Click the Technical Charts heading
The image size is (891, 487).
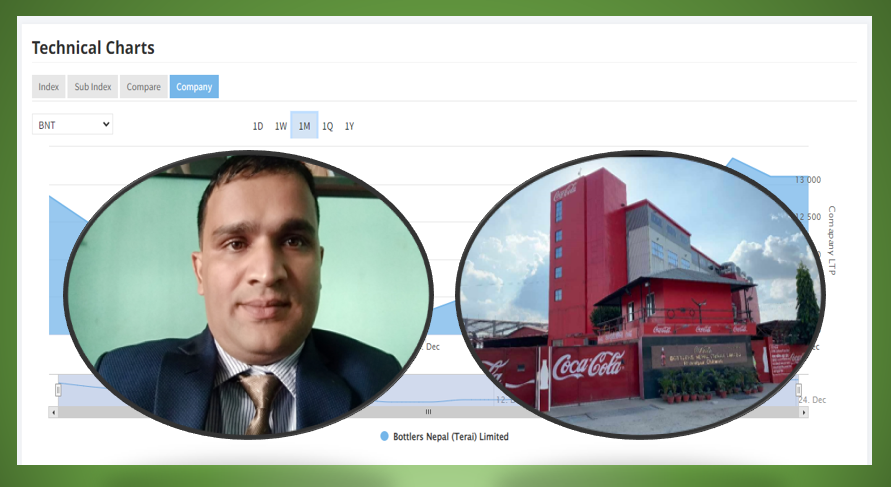click(93, 47)
